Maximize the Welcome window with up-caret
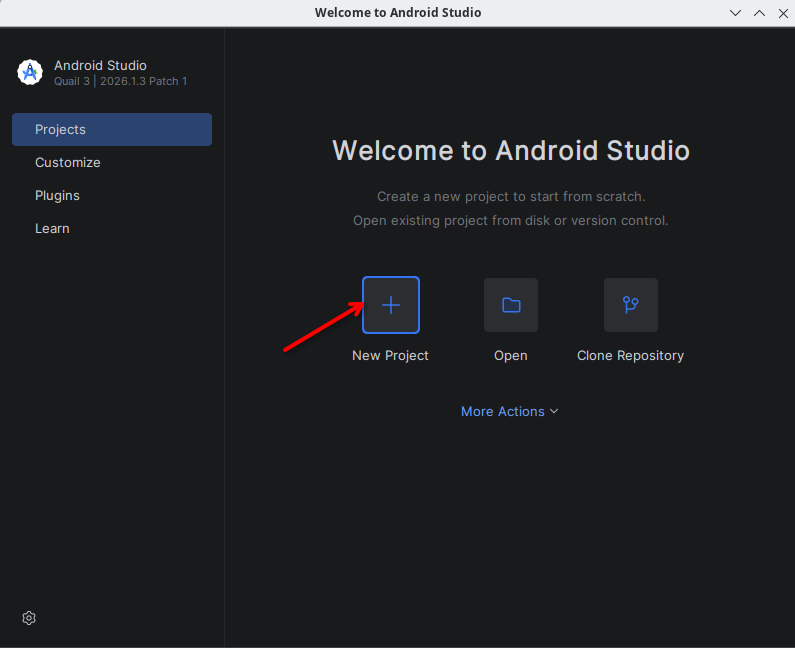Screen dimensions: 795x648 (759, 13)
